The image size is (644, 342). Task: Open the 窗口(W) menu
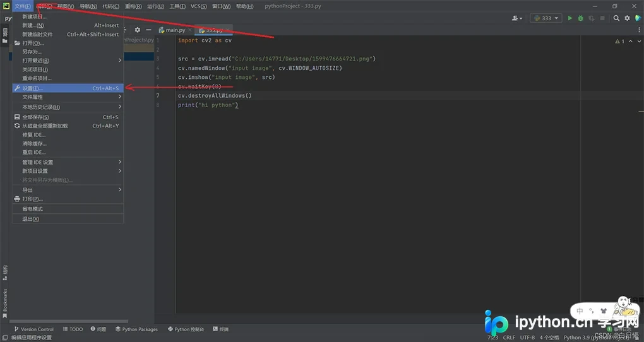[x=222, y=6]
